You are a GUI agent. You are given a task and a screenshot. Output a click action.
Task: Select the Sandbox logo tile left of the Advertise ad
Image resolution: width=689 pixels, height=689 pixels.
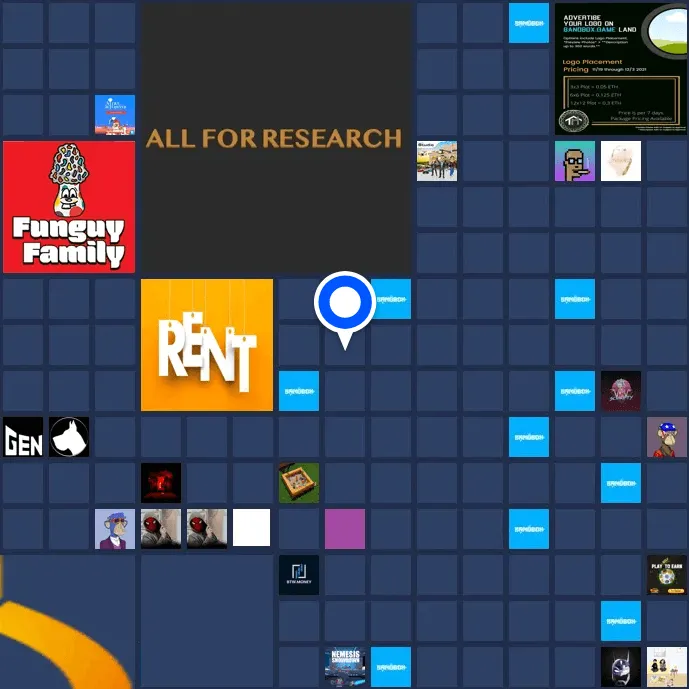click(x=529, y=23)
